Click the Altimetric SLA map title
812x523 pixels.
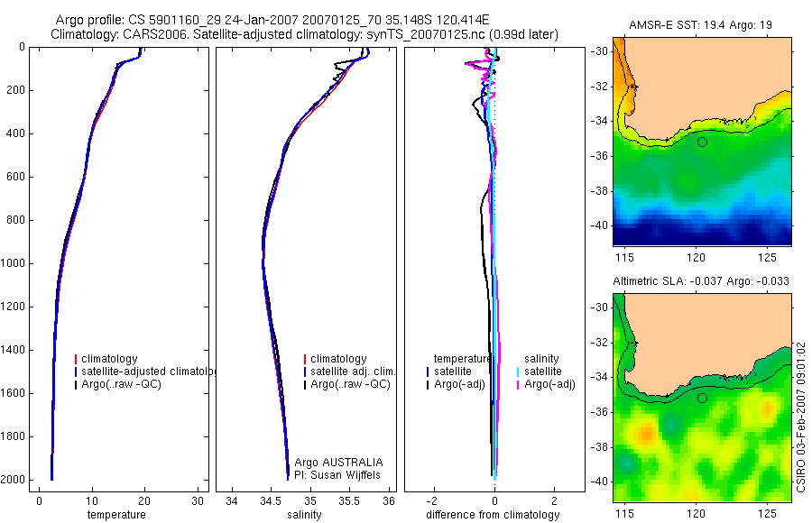pyautogui.click(x=701, y=281)
